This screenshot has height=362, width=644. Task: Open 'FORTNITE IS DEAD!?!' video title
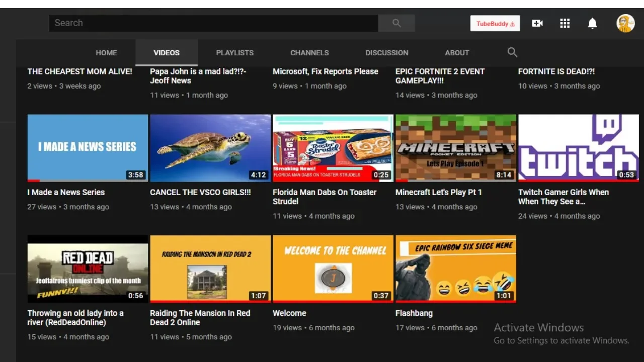(556, 71)
